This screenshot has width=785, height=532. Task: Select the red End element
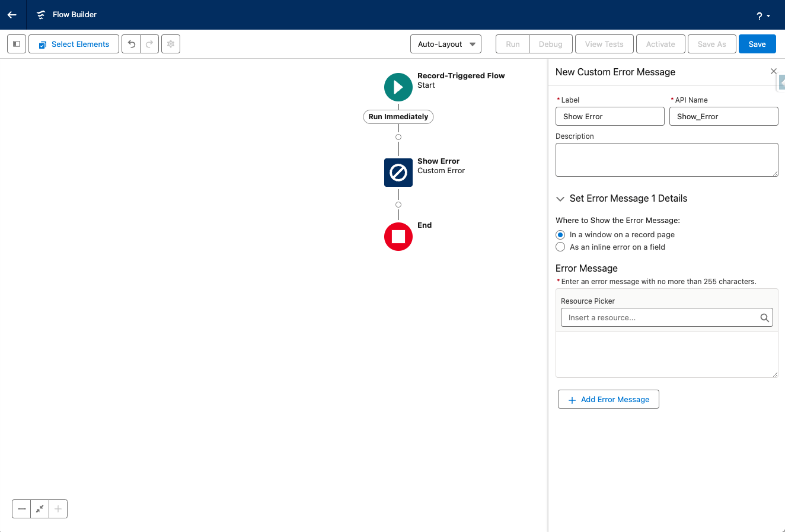[398, 237]
